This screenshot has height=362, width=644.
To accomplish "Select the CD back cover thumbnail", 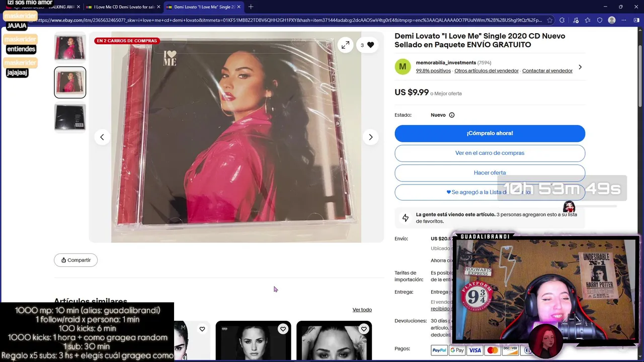I will click(x=70, y=117).
